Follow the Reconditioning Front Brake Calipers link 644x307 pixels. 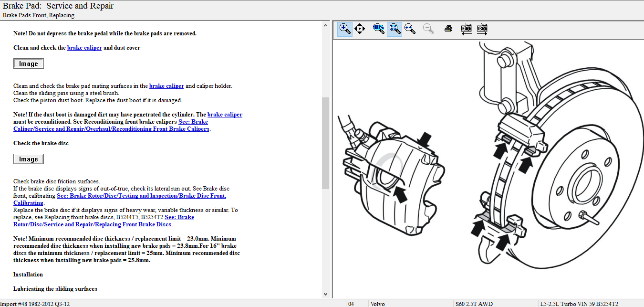click(111, 129)
